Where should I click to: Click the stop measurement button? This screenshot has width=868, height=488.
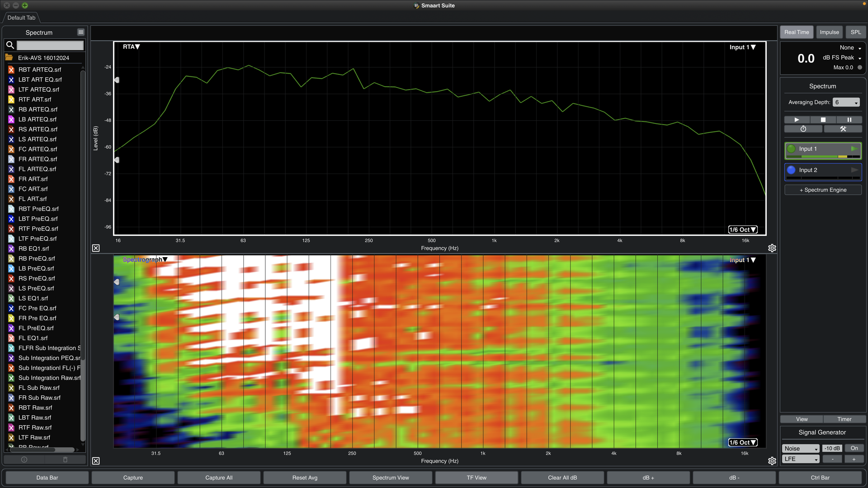[823, 120]
